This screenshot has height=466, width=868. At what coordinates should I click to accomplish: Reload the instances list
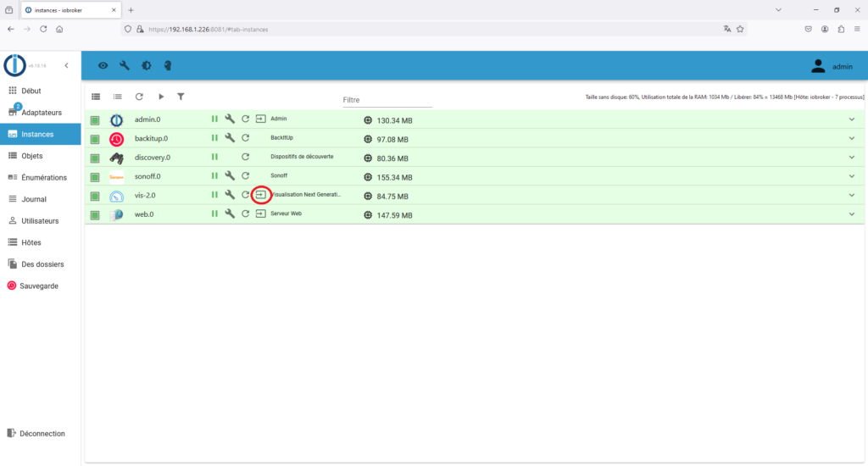[x=139, y=97]
